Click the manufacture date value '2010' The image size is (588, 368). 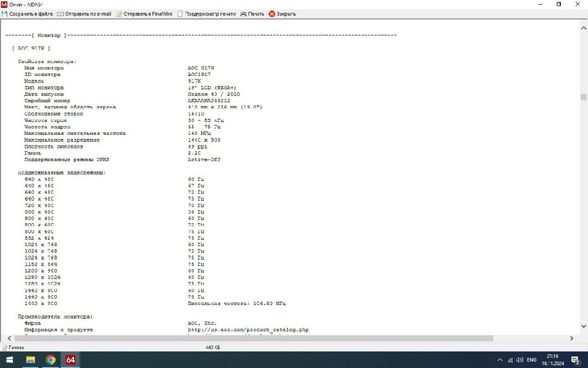click(233, 94)
